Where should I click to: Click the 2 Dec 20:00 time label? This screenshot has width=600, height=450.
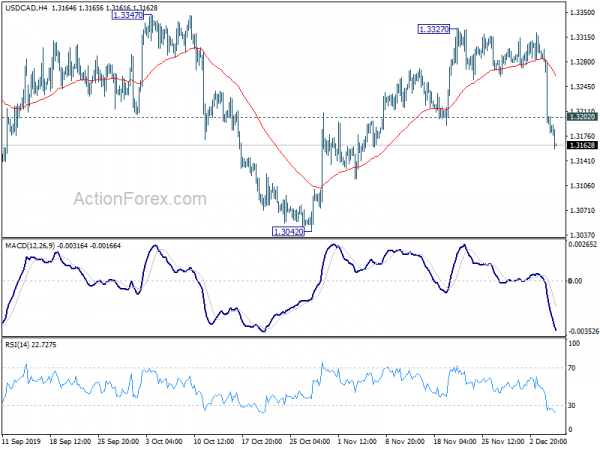[548, 441]
